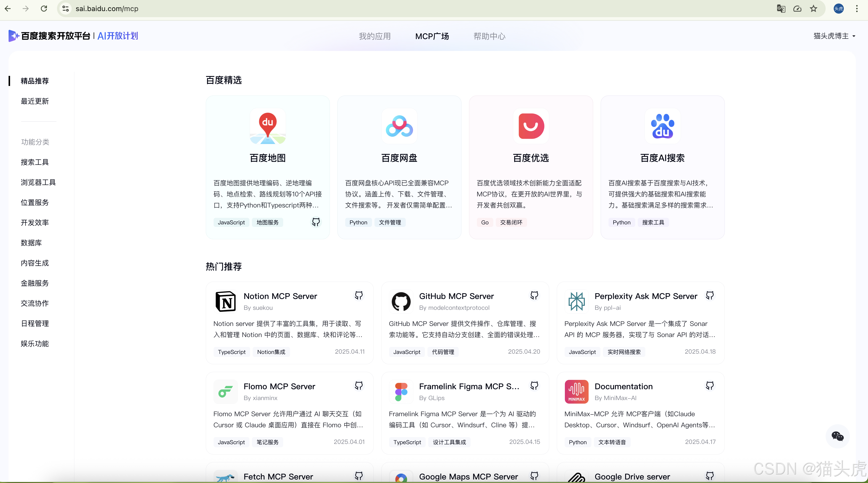Reload the page with refresh button
868x483 pixels.
[44, 9]
